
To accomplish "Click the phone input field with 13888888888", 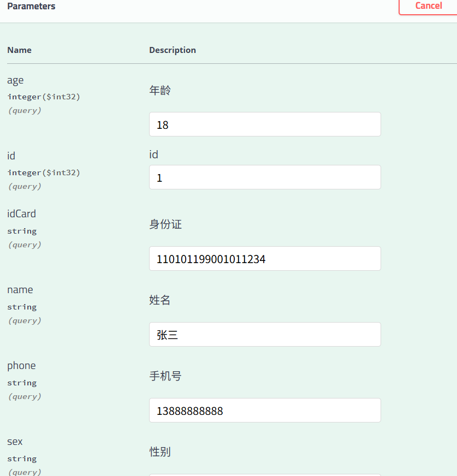I will [x=265, y=410].
